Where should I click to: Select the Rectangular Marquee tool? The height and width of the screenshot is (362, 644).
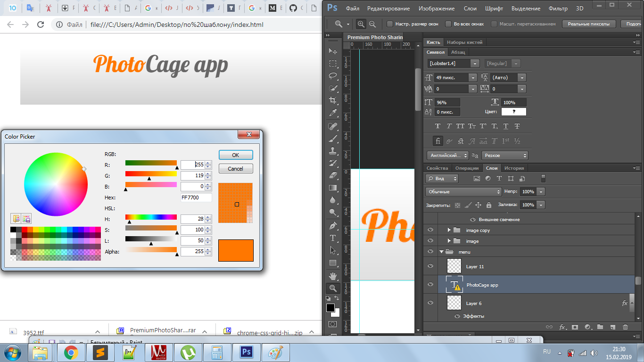coord(333,63)
